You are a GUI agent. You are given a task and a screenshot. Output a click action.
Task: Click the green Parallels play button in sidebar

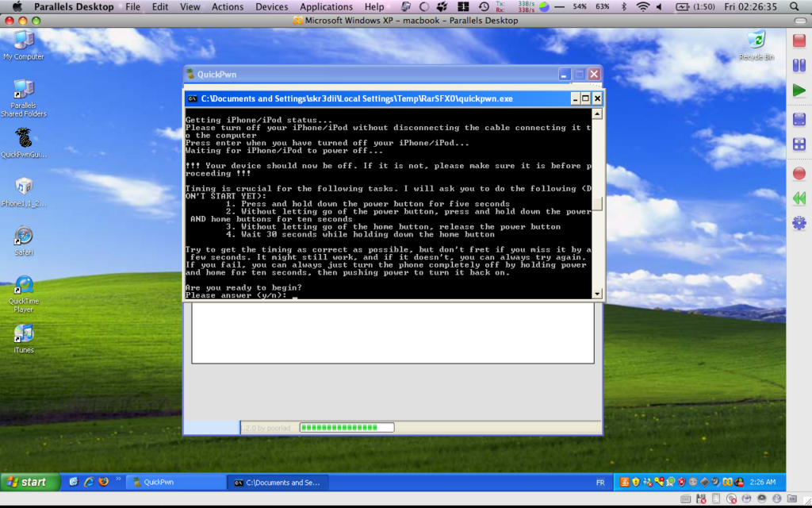tap(799, 90)
